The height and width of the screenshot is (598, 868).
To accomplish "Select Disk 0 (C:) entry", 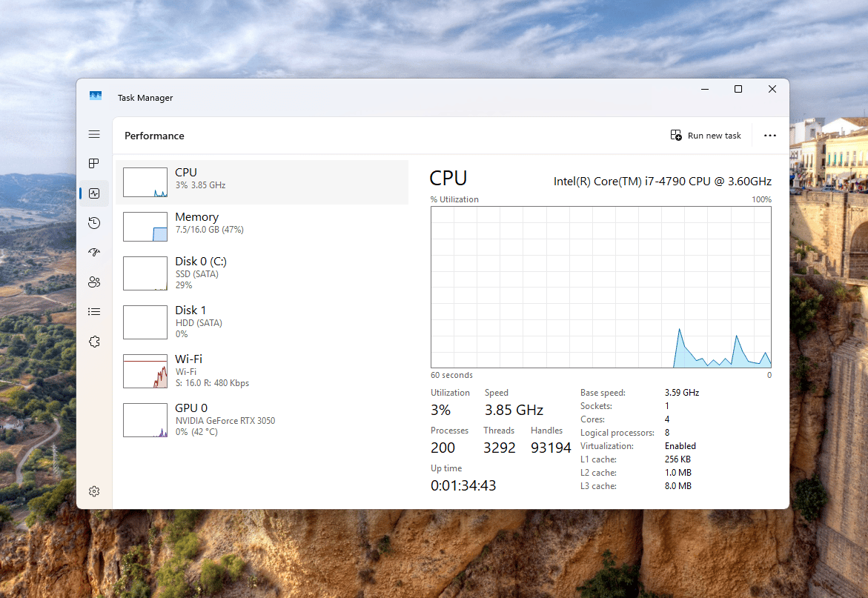I will [262, 273].
